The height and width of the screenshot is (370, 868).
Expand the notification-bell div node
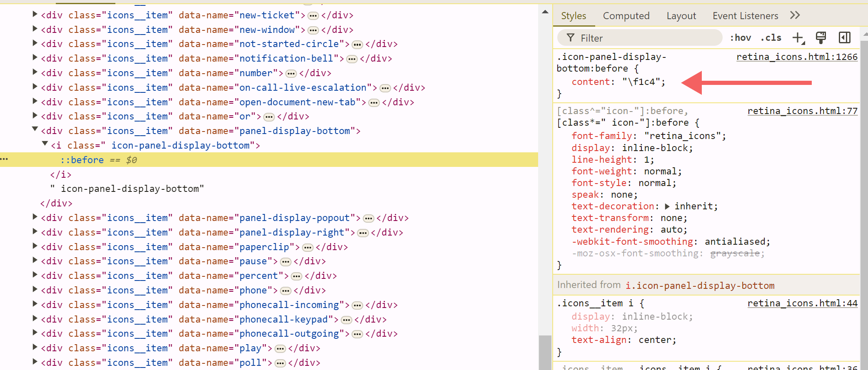click(35, 58)
